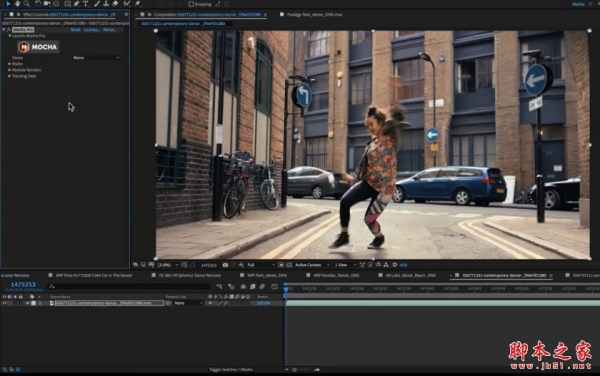Toggle the lock icon on Effect Controls panel
Viewport: 600px width, 376px height.
point(18,15)
